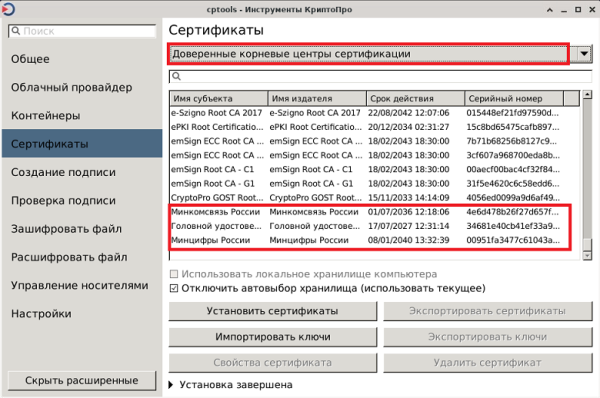Screen dimensions: 600x398
Task: Click 'Удалить сертификат' button
Action: point(488,362)
